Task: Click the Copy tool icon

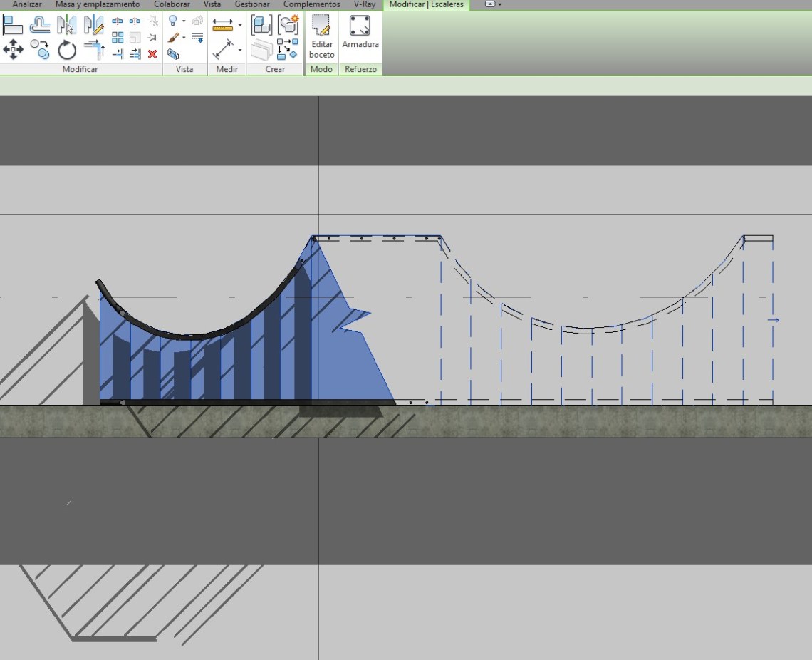Action: pos(40,50)
